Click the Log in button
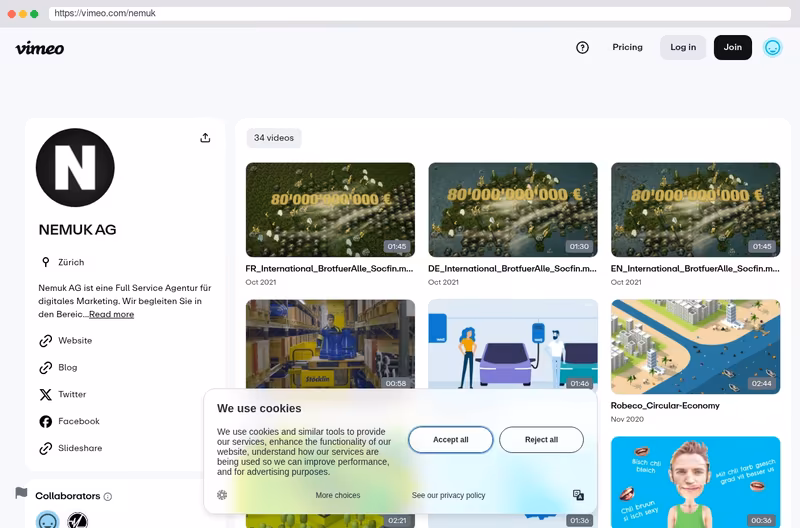This screenshot has width=800, height=528. point(683,47)
